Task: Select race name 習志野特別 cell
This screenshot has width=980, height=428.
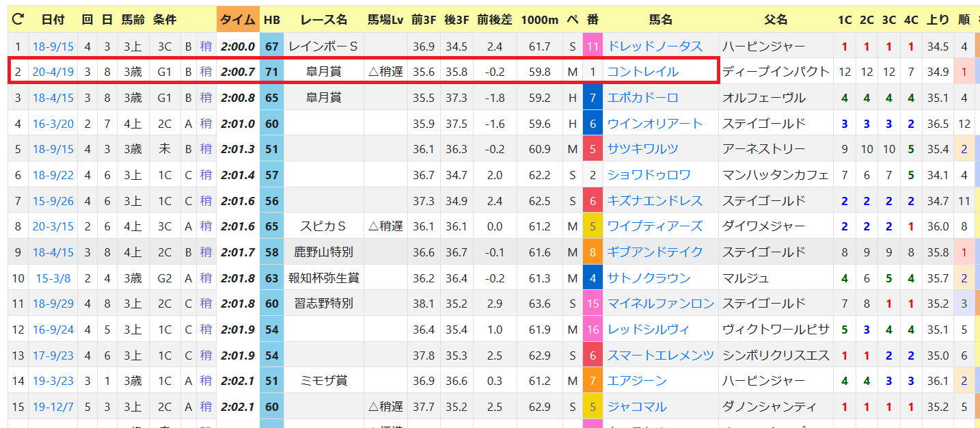Action: pos(324,304)
